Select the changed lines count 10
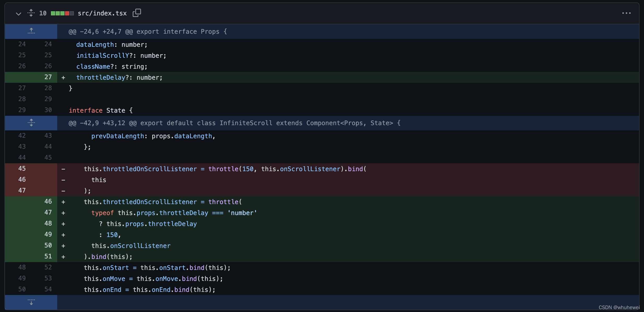The image size is (644, 312). coord(43,13)
